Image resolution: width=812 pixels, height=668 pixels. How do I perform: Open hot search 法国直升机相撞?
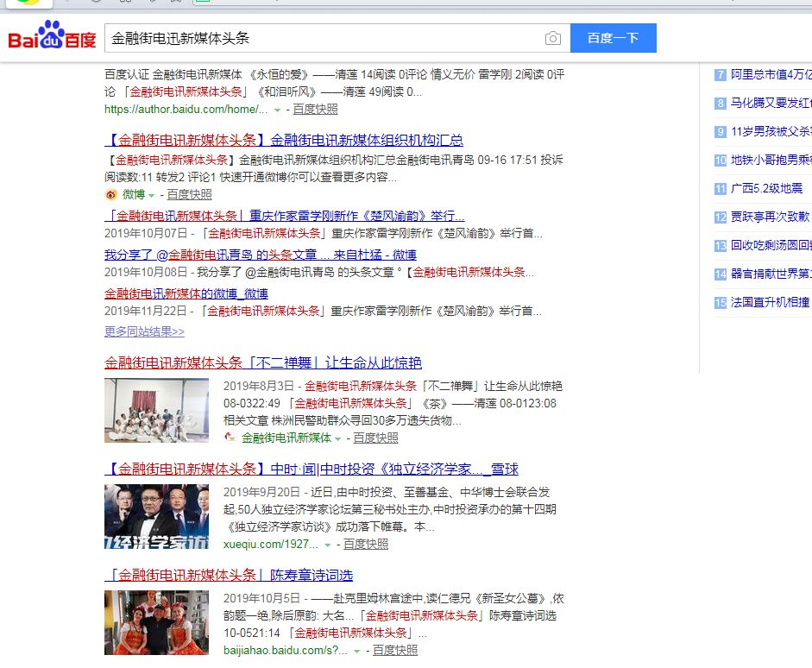770,302
